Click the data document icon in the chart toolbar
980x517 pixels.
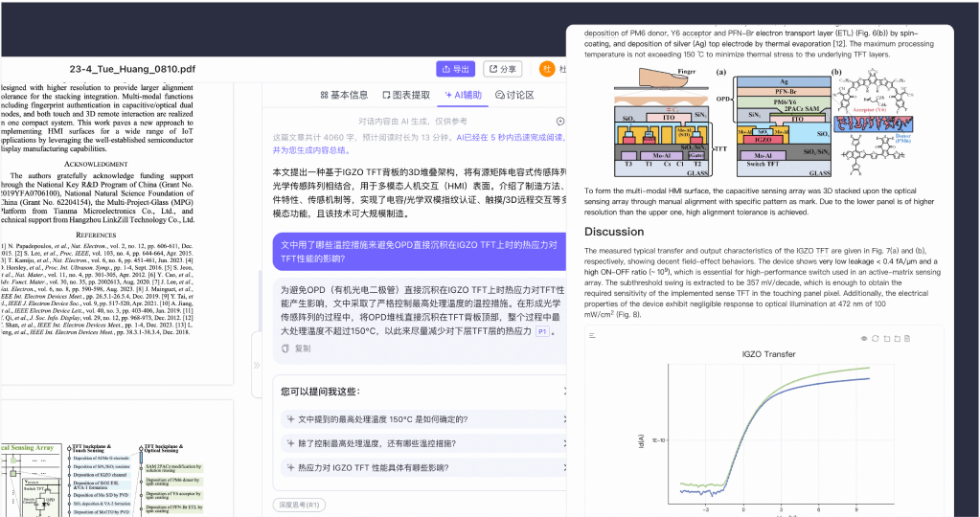pyautogui.click(x=907, y=338)
